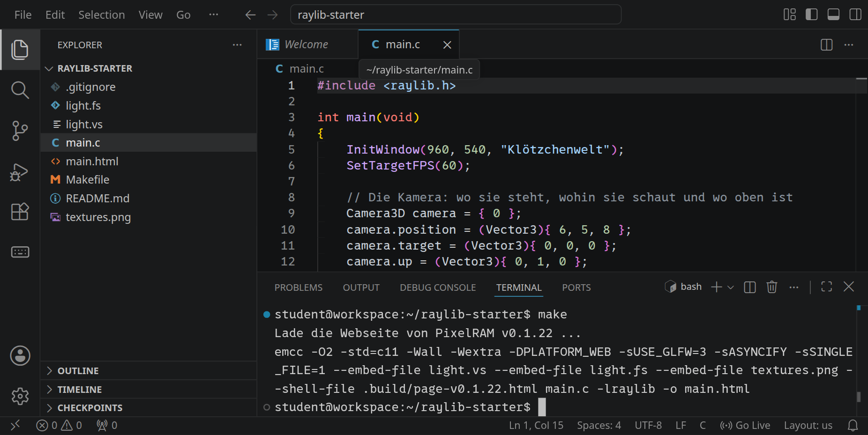
Task: Toggle secondary side bar visibility
Action: coord(855,15)
